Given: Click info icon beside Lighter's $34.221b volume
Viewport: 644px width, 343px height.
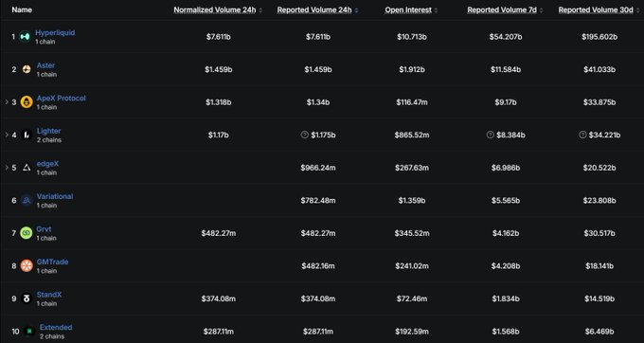Looking at the screenshot, I should 582,135.
